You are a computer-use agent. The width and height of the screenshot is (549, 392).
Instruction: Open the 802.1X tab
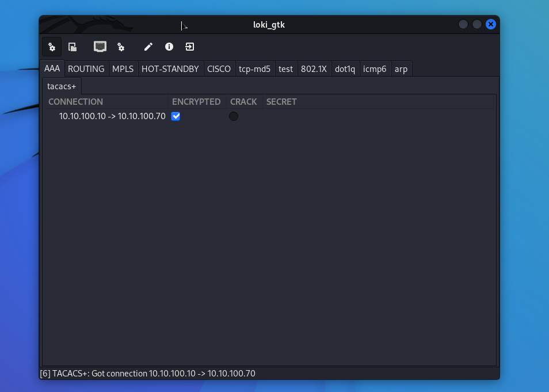[314, 69]
